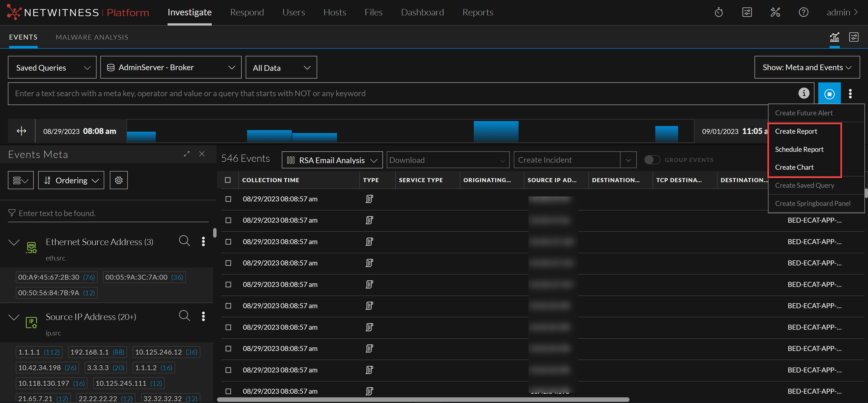Open the Saved Queries dropdown

point(52,67)
